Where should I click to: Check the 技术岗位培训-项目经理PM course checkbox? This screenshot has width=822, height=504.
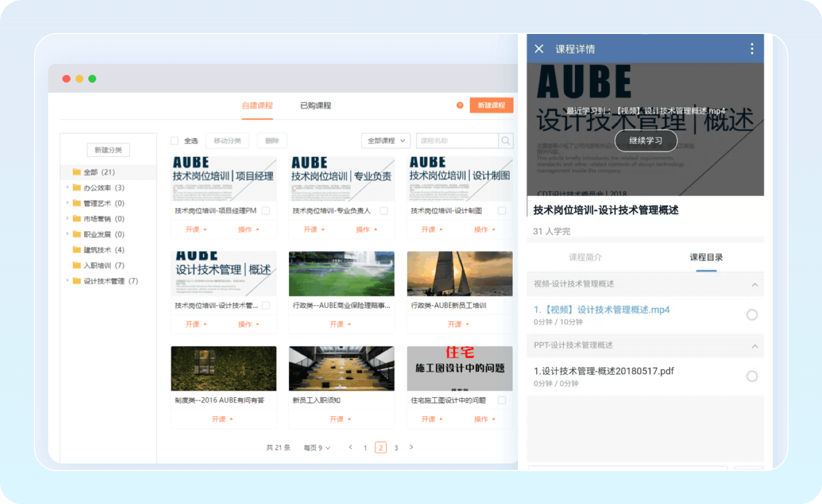point(266,211)
